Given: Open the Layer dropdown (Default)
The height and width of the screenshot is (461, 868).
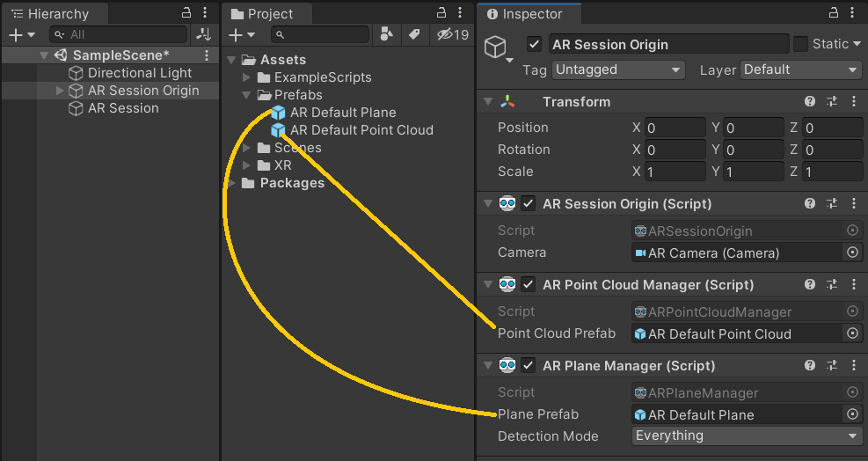Looking at the screenshot, I should click(x=800, y=70).
